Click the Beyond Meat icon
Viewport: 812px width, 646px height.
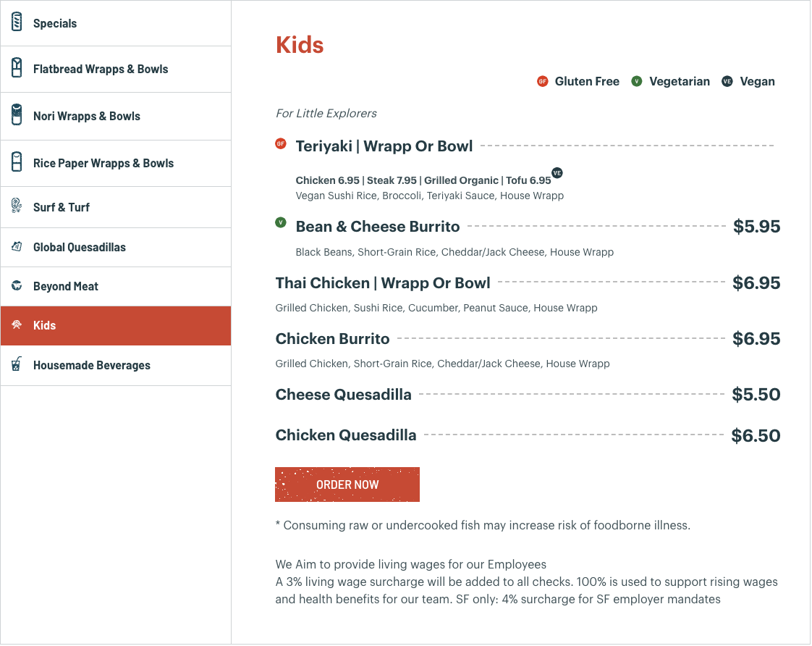(17, 286)
